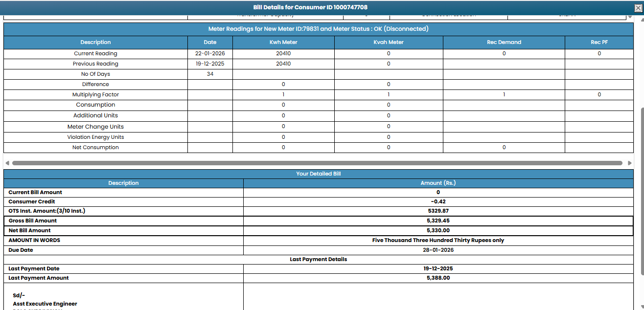Select the net amount 5,330.00

click(x=438, y=230)
